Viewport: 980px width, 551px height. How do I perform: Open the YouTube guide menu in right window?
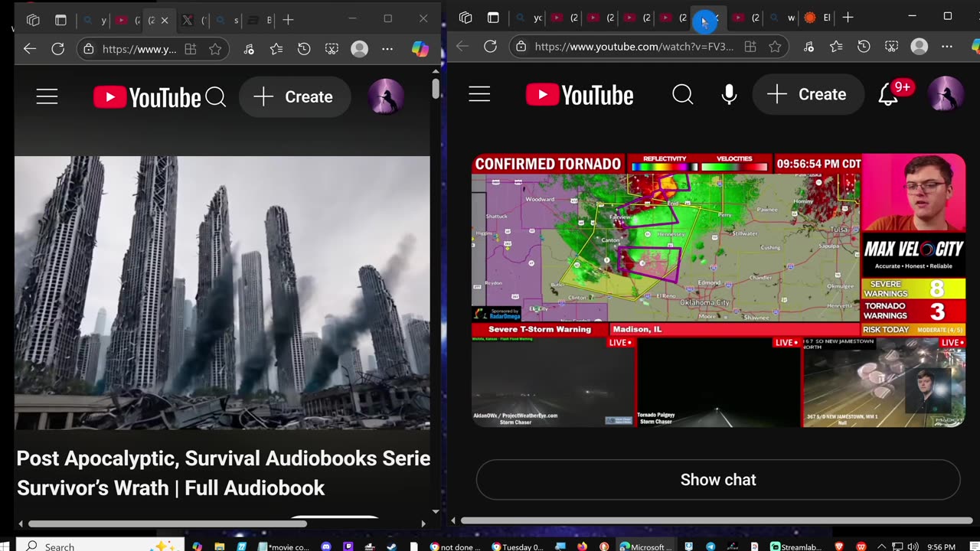click(479, 94)
